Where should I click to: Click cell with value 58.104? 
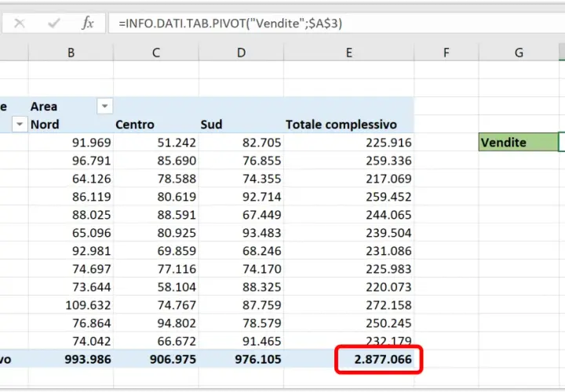[156, 287]
